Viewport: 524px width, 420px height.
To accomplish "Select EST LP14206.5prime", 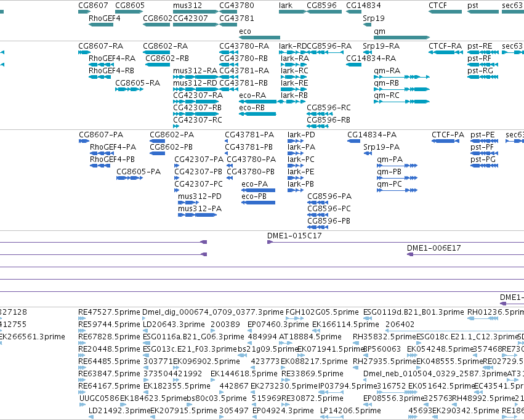I will click(350, 411).
